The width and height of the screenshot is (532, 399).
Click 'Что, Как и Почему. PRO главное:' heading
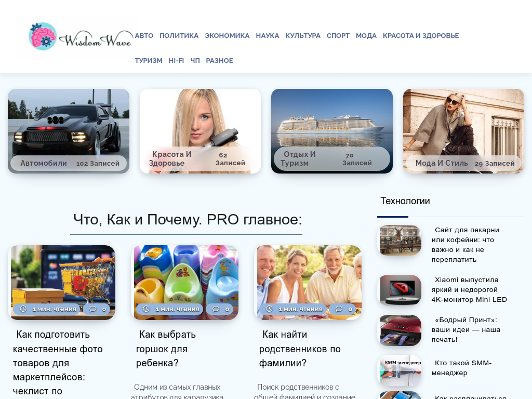click(x=188, y=220)
